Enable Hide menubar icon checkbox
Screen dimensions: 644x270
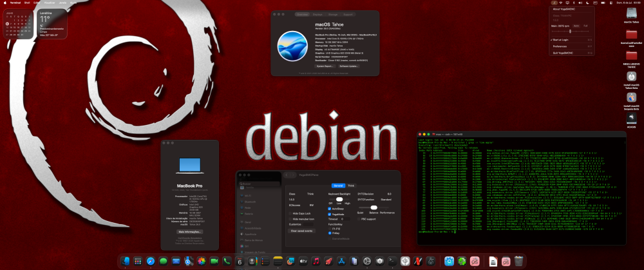290,219
